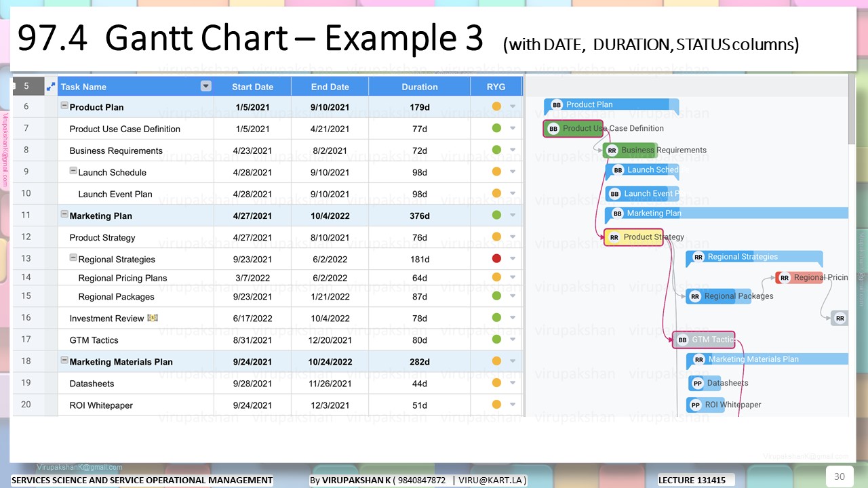This screenshot has width=868, height=488.
Task: Collapse the Regional Strategies group
Action: 73,258
